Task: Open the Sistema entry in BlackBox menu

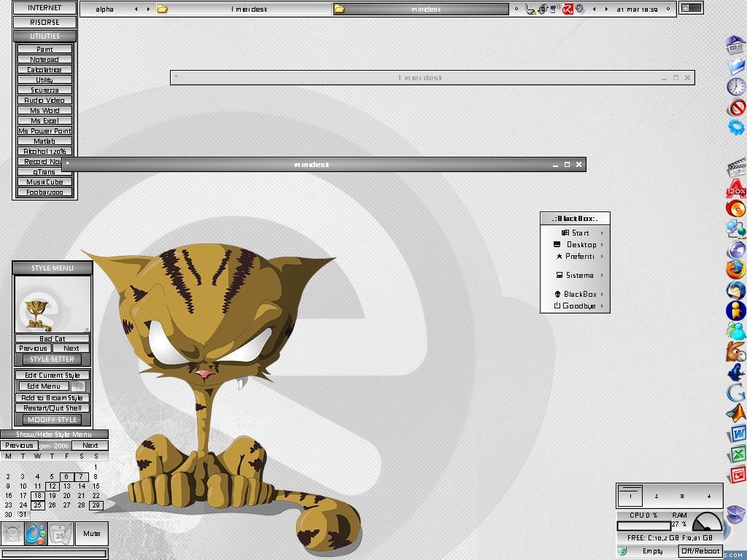Action: pos(575,275)
